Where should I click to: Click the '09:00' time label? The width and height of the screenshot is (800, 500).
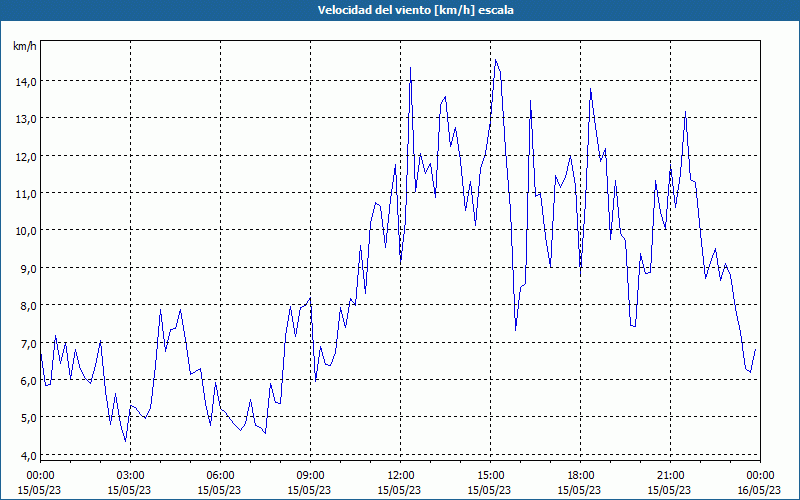(x=310, y=476)
